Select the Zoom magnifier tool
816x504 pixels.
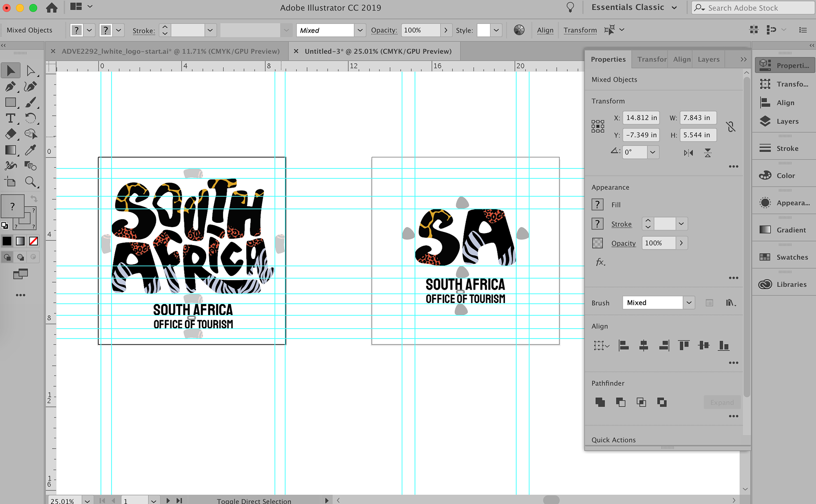point(31,182)
